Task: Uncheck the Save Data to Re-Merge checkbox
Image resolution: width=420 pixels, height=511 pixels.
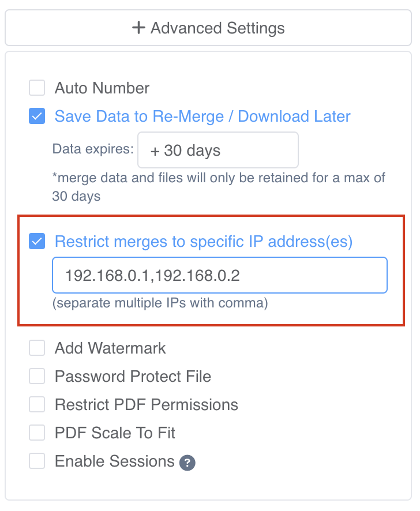Action: click(x=37, y=116)
